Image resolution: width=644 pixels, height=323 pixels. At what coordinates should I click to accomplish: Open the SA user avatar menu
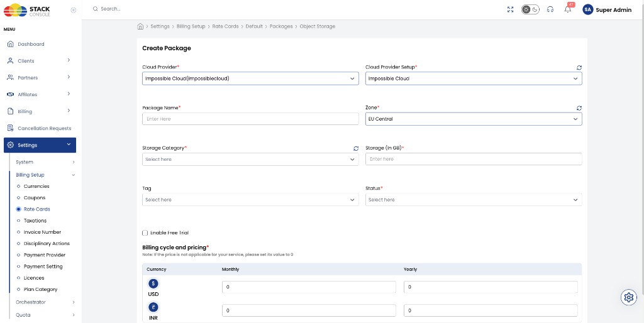tap(588, 9)
